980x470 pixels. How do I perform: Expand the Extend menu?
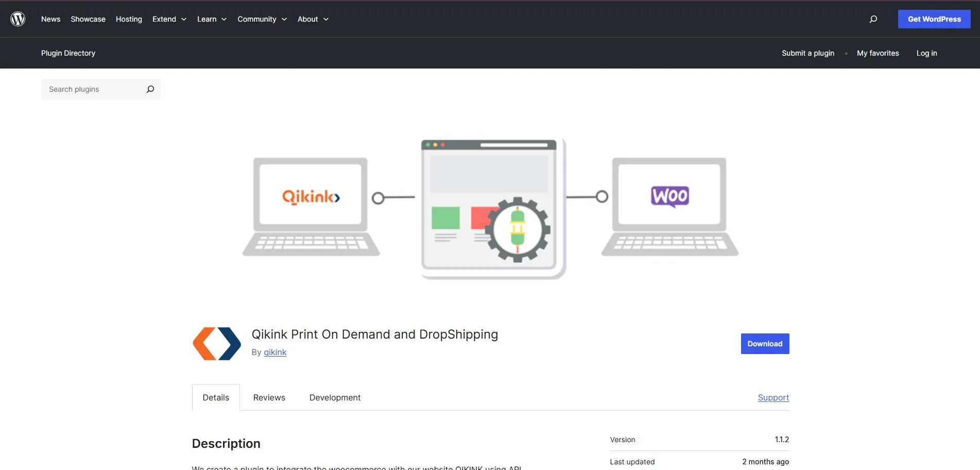click(x=169, y=19)
